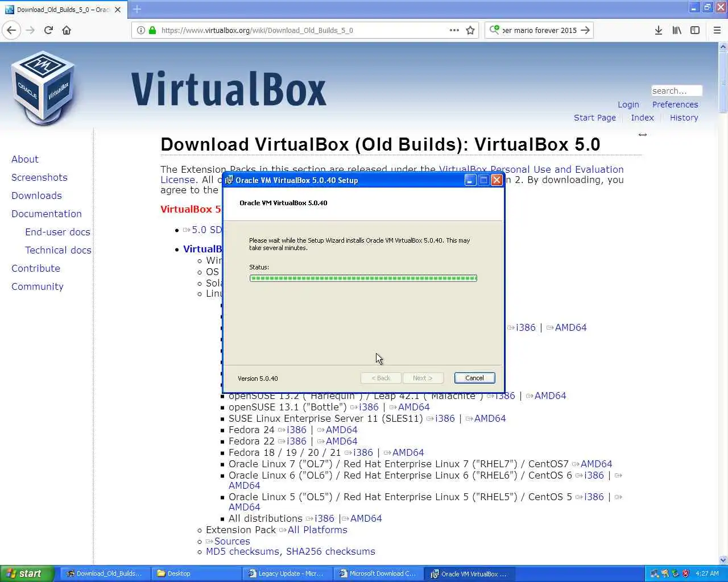Go to Start Page link
This screenshot has width=728, height=582.
pyautogui.click(x=595, y=118)
